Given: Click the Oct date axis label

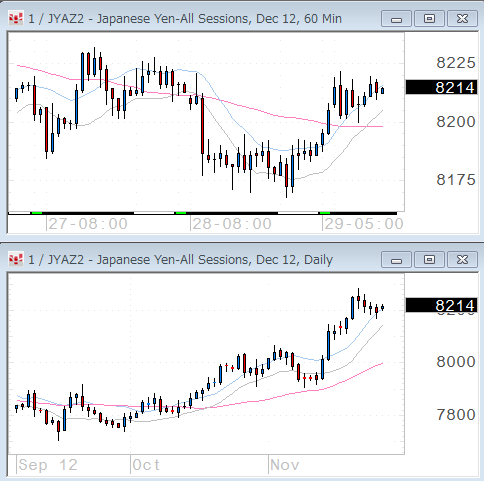Looking at the screenshot, I should click(x=146, y=465).
